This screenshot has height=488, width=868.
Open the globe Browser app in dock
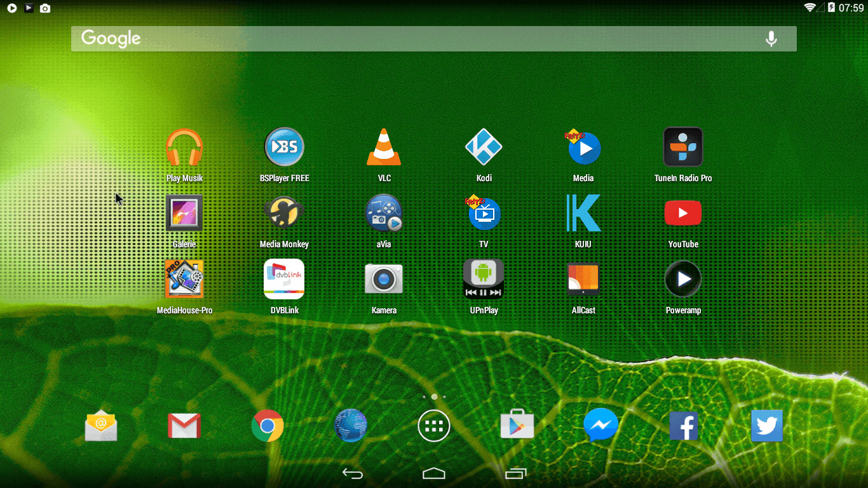click(351, 426)
